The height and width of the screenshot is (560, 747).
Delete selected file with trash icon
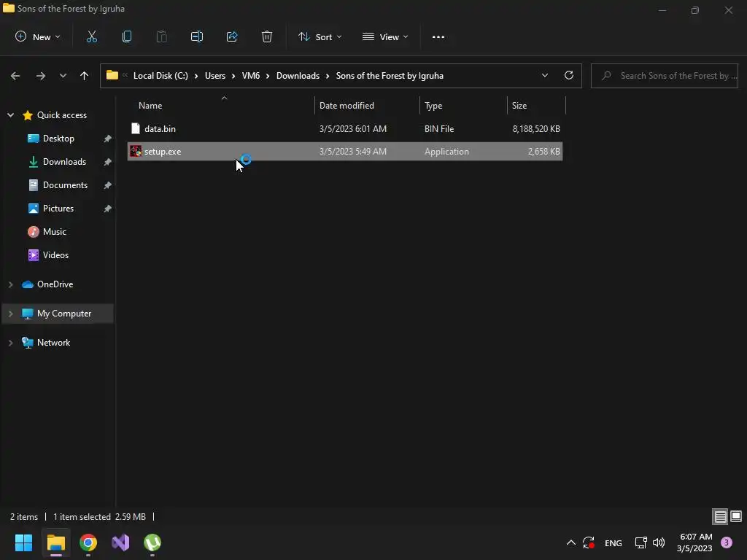(x=267, y=36)
